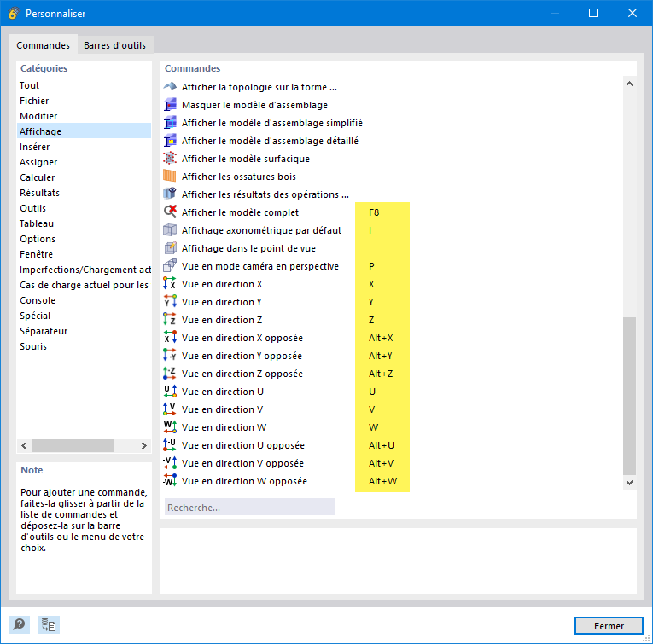Image resolution: width=653 pixels, height=644 pixels.
Task: Click the import/export settings icon beside help
Action: tap(49, 624)
